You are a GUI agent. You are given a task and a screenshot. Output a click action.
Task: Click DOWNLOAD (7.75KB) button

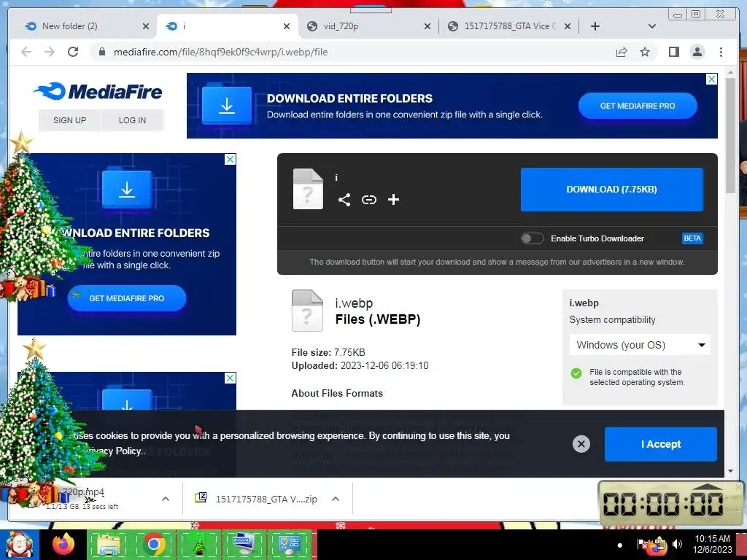tap(612, 190)
